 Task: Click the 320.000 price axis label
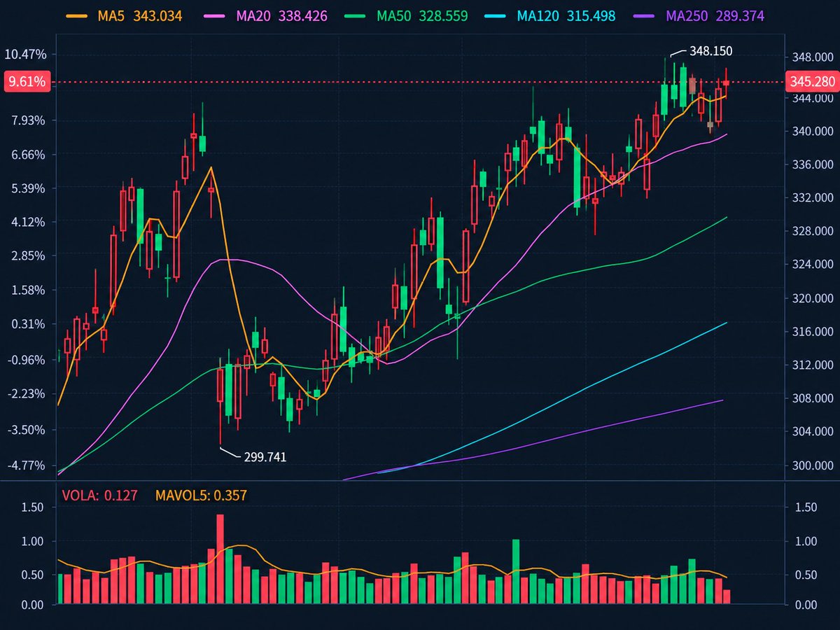813,298
